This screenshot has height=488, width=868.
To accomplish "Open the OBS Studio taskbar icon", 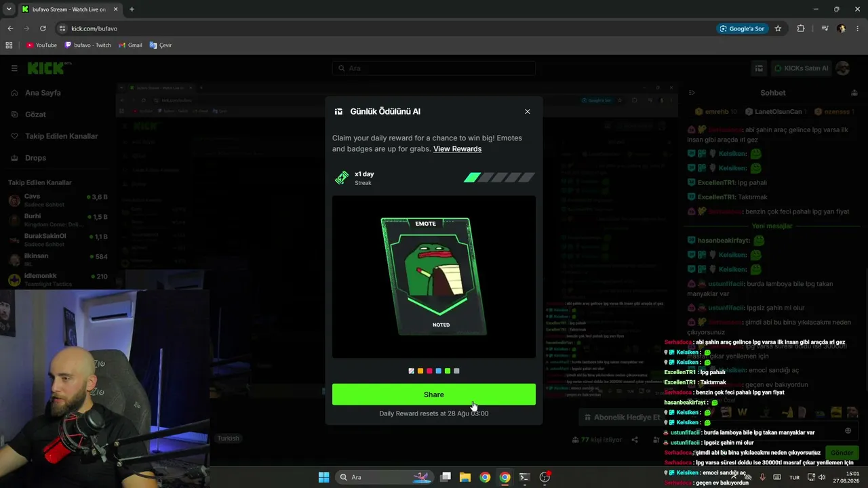I will [x=545, y=477].
